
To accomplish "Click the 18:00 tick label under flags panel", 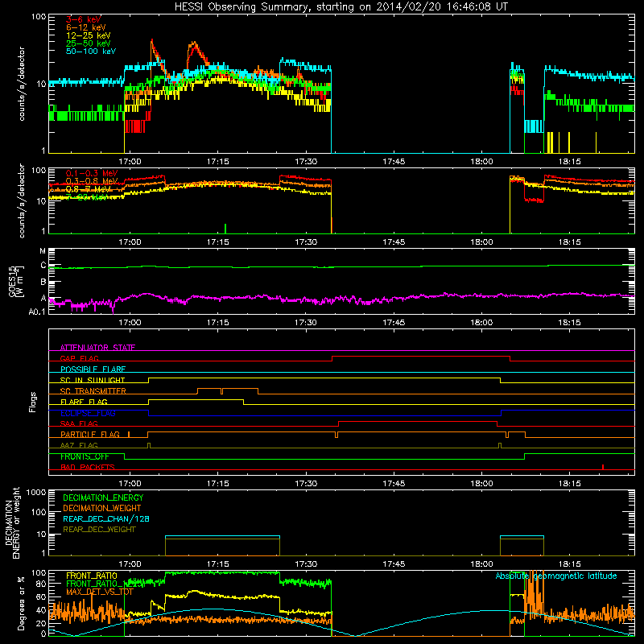I will coord(481,484).
